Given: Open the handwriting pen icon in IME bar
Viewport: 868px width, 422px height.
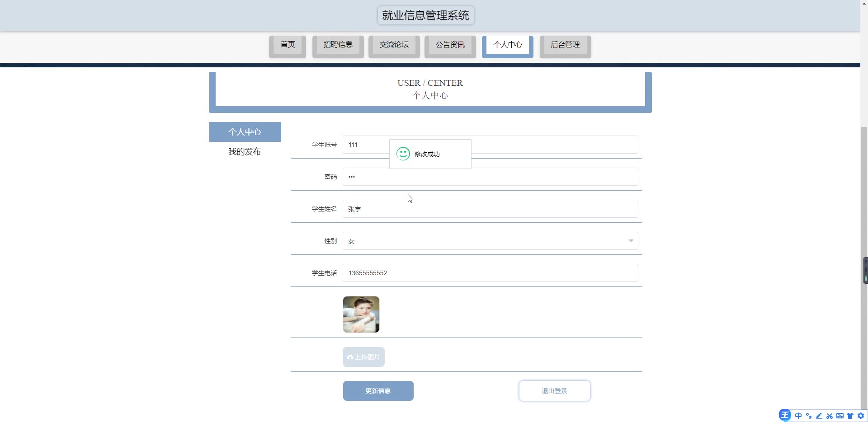Looking at the screenshot, I should [x=819, y=416].
